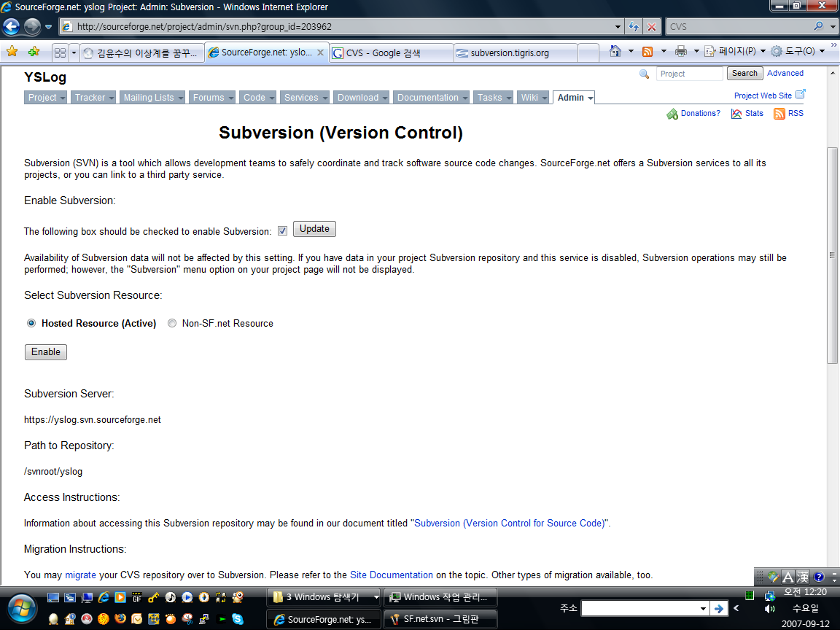This screenshot has height=630, width=840.
Task: Close the SourceForge.net tab with its X
Action: click(x=320, y=52)
